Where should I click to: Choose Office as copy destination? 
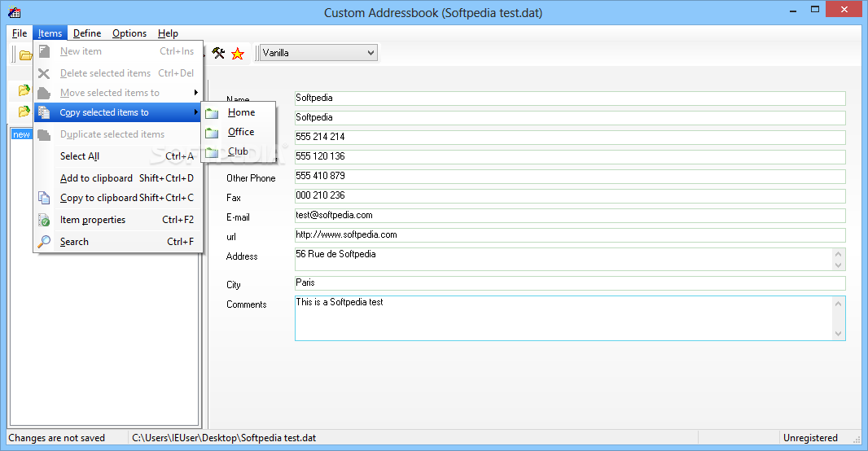point(238,132)
